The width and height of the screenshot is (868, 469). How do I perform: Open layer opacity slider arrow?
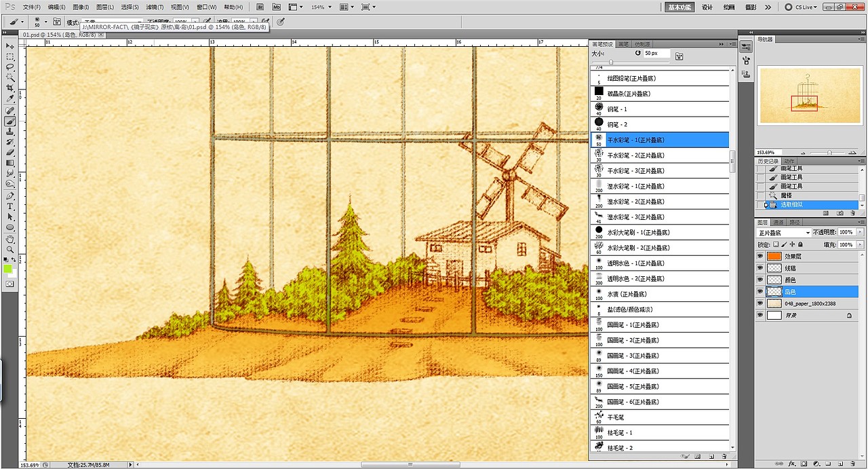coord(861,232)
